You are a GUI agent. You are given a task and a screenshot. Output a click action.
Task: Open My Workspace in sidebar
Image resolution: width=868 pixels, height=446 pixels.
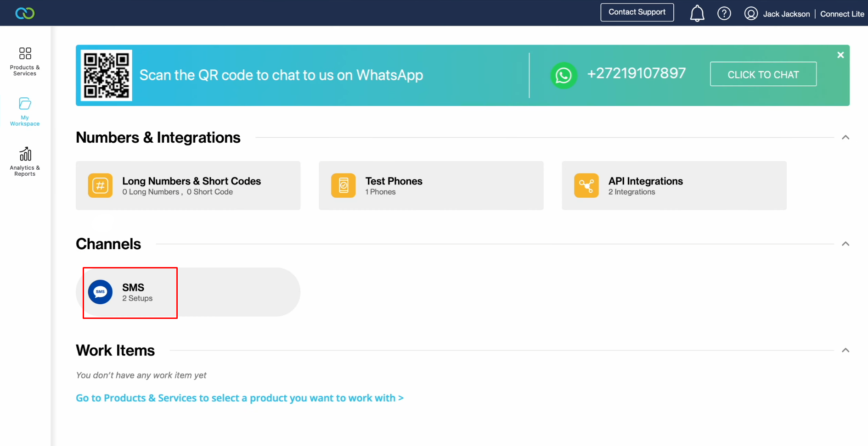[x=25, y=111]
